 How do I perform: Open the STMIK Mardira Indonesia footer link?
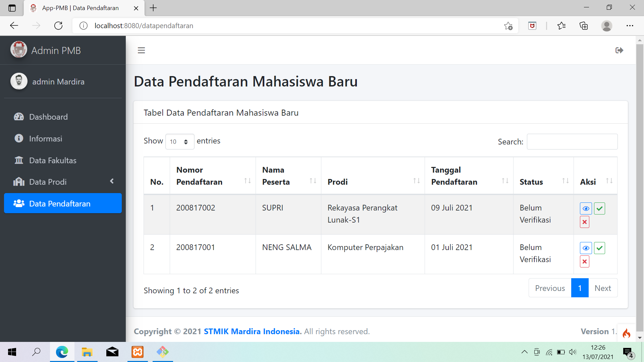pyautogui.click(x=253, y=331)
